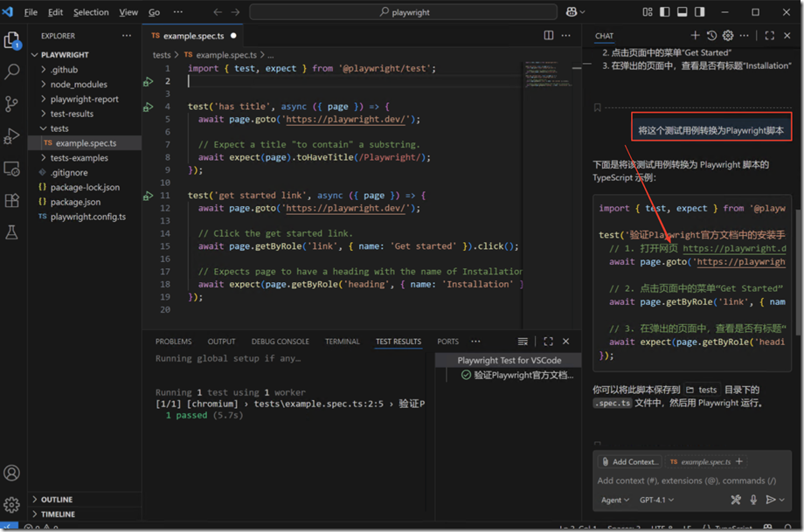Screen dimensions: 804x532
Task: Open the GPT-4.1 model picker
Action: 656,500
